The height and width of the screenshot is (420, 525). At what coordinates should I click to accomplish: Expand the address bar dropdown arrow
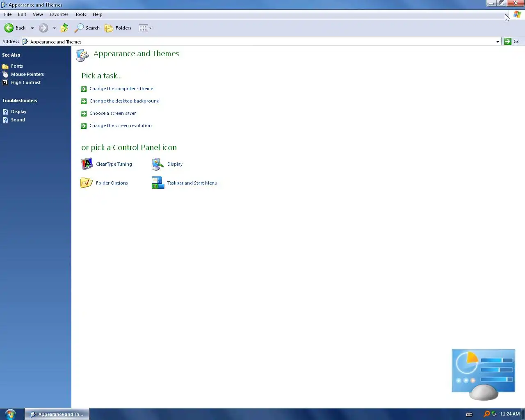click(498, 41)
